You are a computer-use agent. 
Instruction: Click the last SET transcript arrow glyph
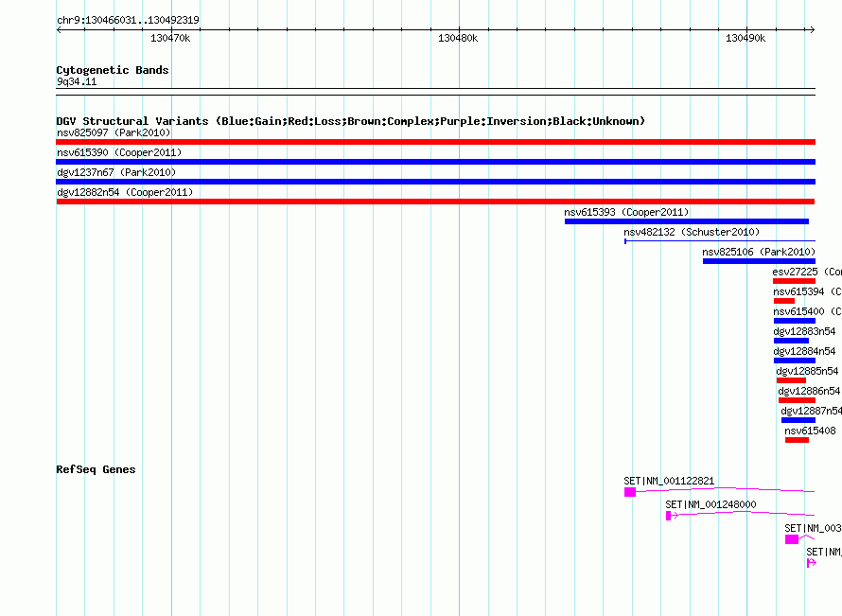(x=812, y=563)
